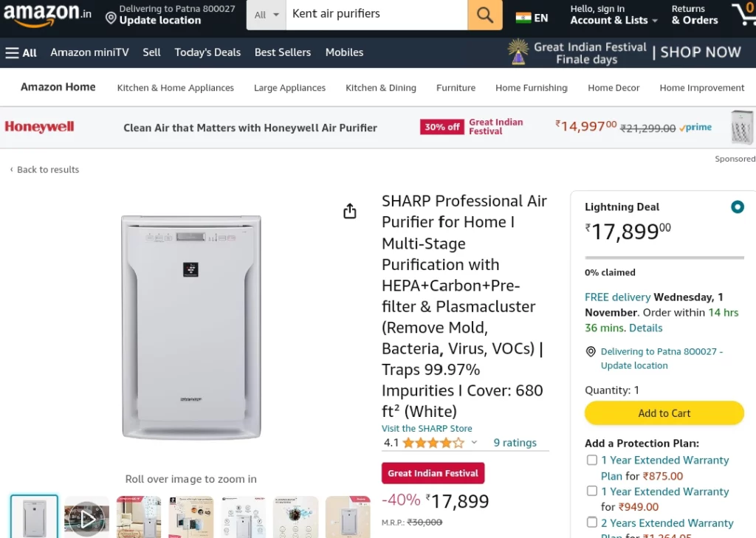The height and width of the screenshot is (538, 756).
Task: Select the Lightning Deal radio button
Action: click(x=737, y=207)
